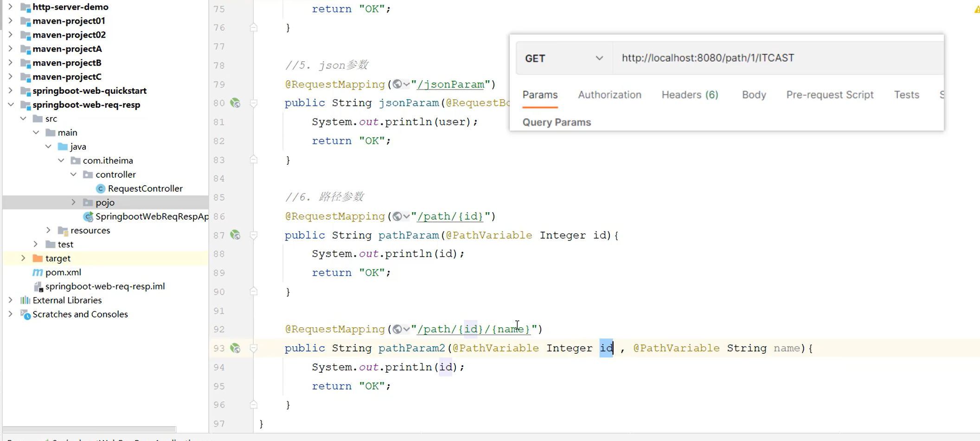The width and height of the screenshot is (980, 441).
Task: Open the Tests tab in Postman
Action: point(906,95)
